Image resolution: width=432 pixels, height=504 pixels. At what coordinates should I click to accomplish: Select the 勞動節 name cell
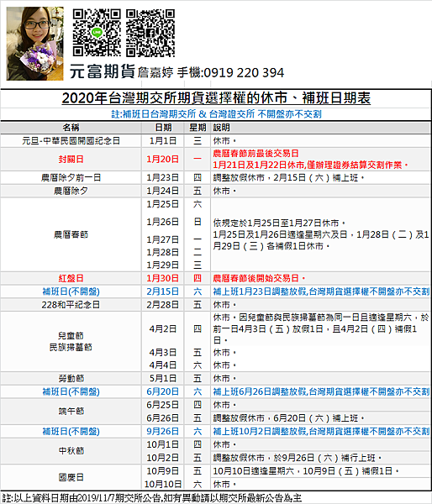(71, 378)
